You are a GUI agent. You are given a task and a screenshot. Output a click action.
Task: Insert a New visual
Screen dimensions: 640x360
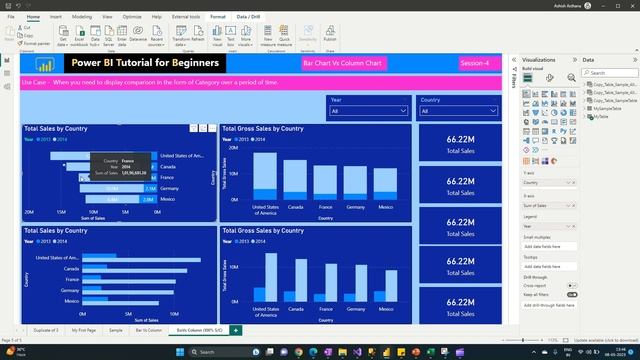[x=217, y=36]
